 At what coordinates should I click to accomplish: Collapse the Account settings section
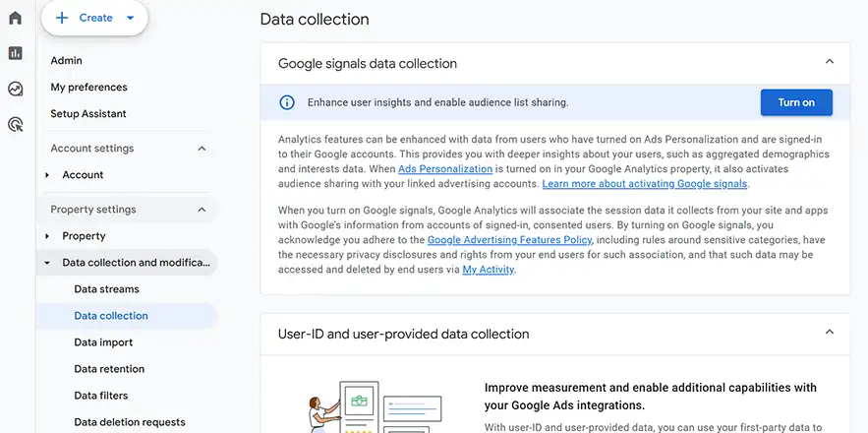pos(203,149)
